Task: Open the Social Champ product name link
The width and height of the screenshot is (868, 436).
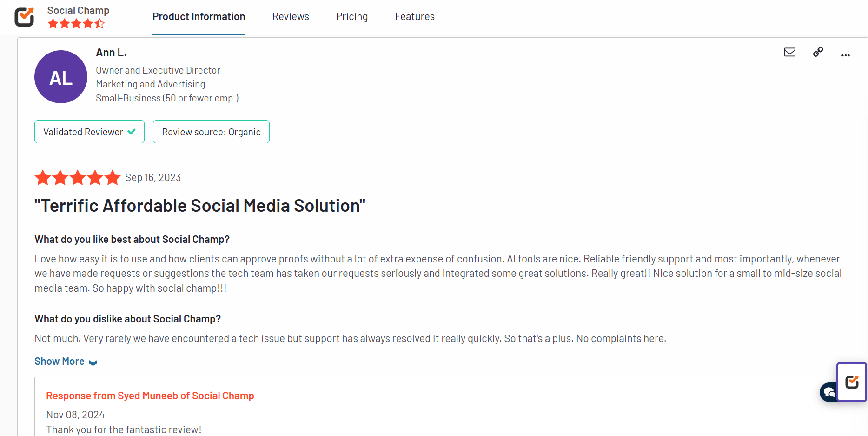Action: (78, 10)
